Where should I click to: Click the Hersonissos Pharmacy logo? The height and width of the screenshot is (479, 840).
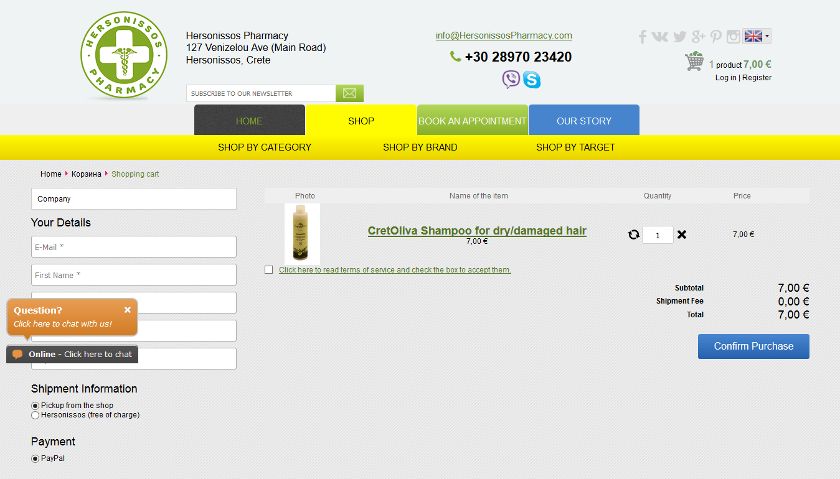(124, 55)
